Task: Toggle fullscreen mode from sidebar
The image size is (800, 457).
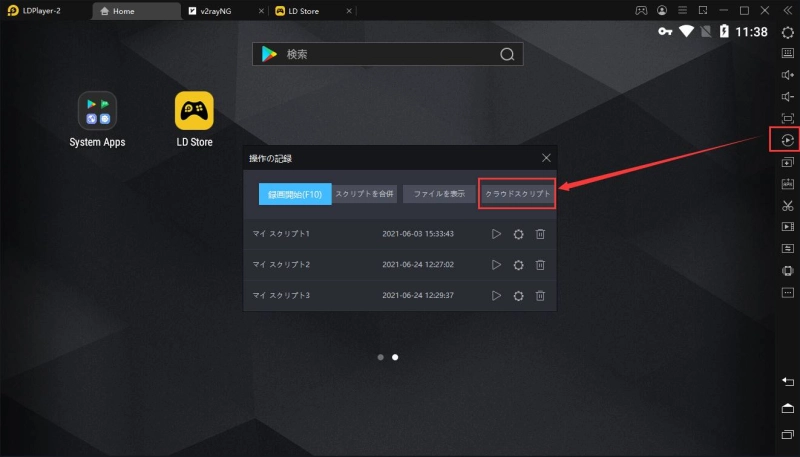Action: [x=787, y=118]
